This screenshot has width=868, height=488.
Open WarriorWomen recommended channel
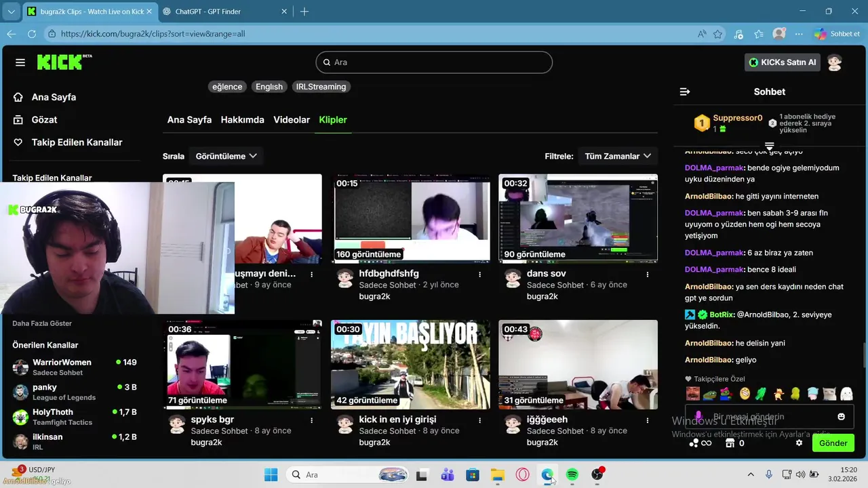click(75, 367)
